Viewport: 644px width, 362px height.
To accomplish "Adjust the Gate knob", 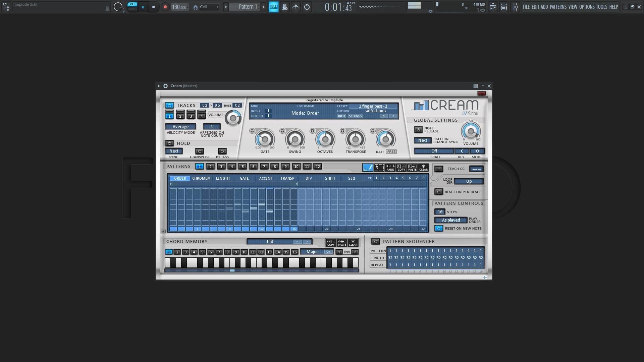I will (265, 139).
